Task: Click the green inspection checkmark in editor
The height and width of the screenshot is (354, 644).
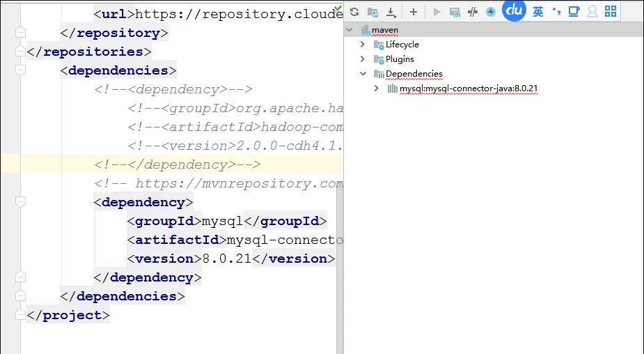Action: tap(338, 8)
